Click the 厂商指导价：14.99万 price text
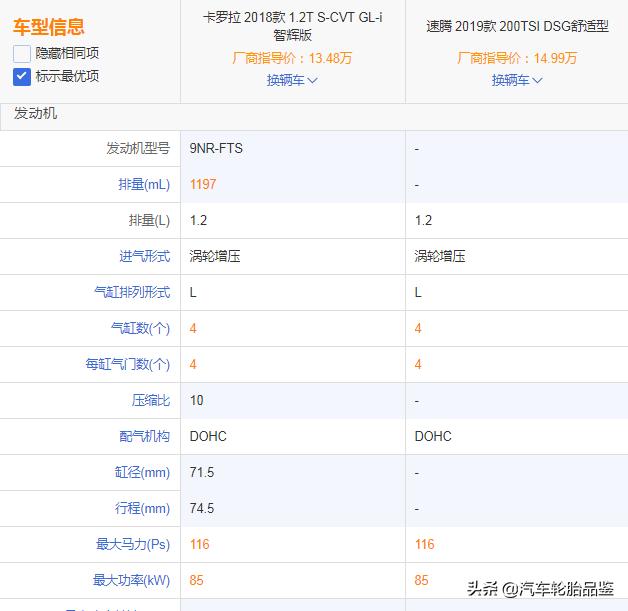 [x=517, y=58]
